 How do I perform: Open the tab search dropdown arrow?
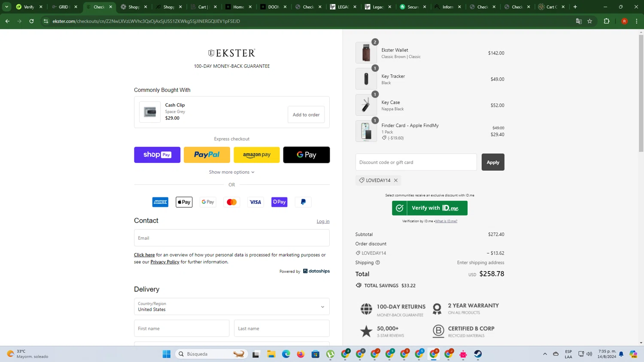click(x=6, y=7)
